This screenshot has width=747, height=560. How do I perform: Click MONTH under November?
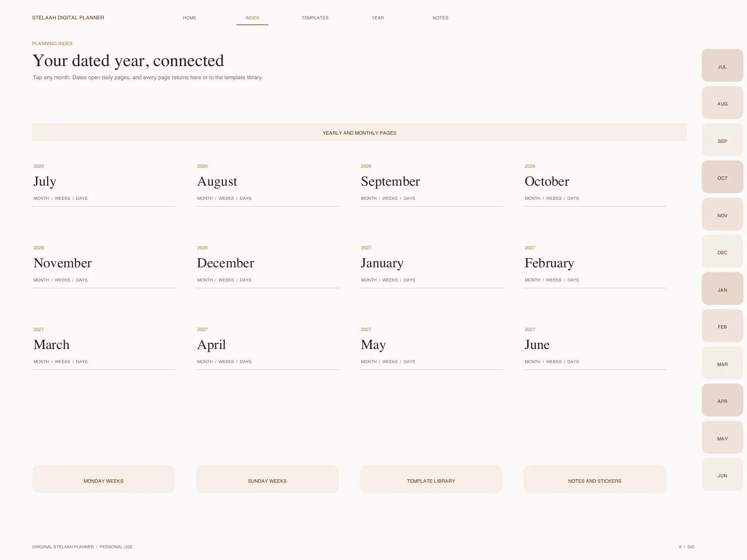click(x=41, y=280)
